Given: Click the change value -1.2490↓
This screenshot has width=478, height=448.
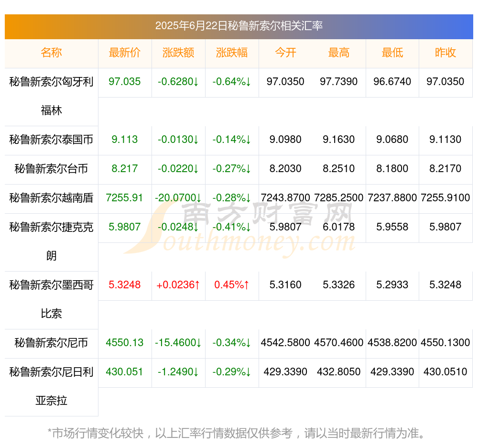Looking at the screenshot, I should pyautogui.click(x=178, y=372).
